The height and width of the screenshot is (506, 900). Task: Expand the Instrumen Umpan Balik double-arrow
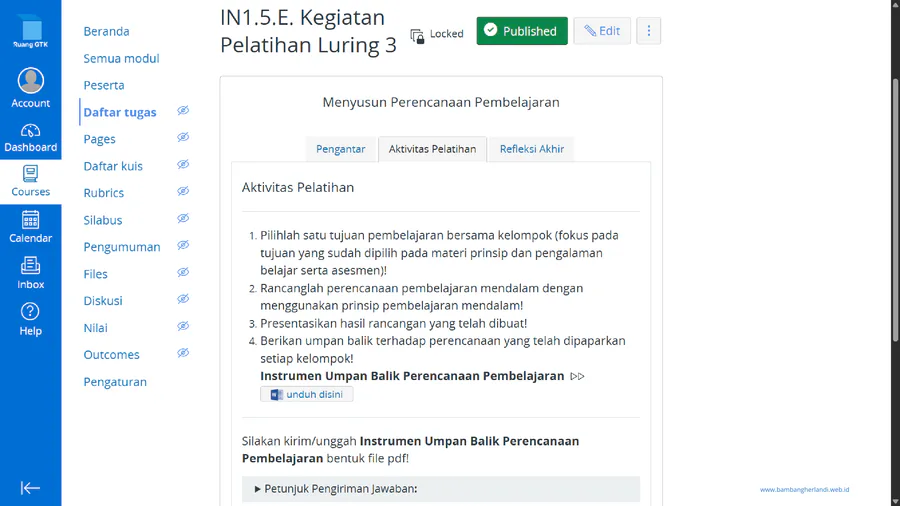click(577, 376)
